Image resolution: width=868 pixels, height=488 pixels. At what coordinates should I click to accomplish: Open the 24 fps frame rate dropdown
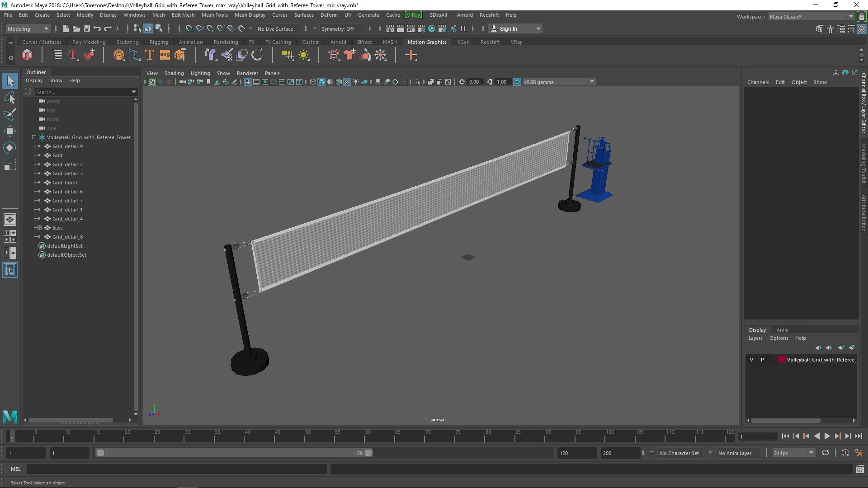click(793, 453)
